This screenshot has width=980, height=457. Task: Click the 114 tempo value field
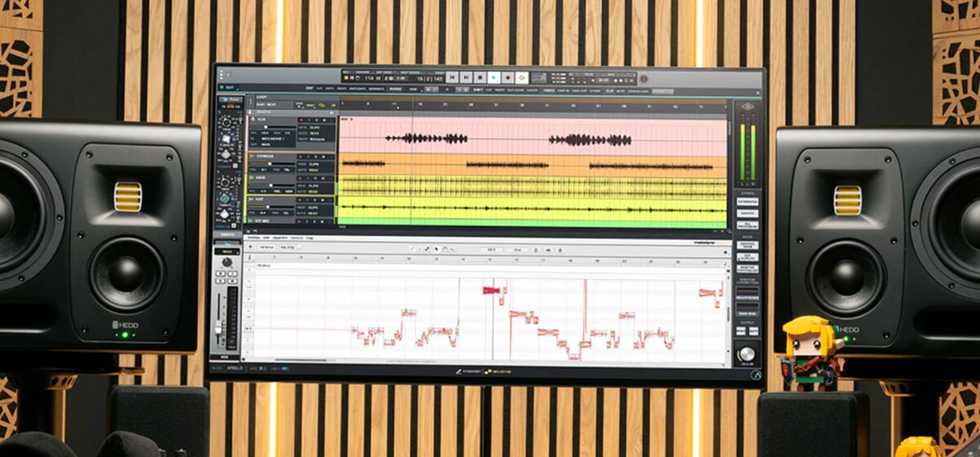[x=368, y=78]
